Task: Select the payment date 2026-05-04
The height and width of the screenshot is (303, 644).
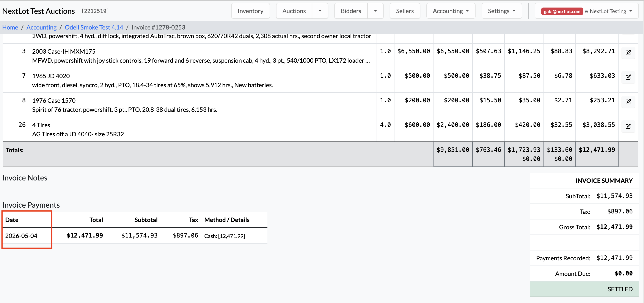Action: point(21,236)
